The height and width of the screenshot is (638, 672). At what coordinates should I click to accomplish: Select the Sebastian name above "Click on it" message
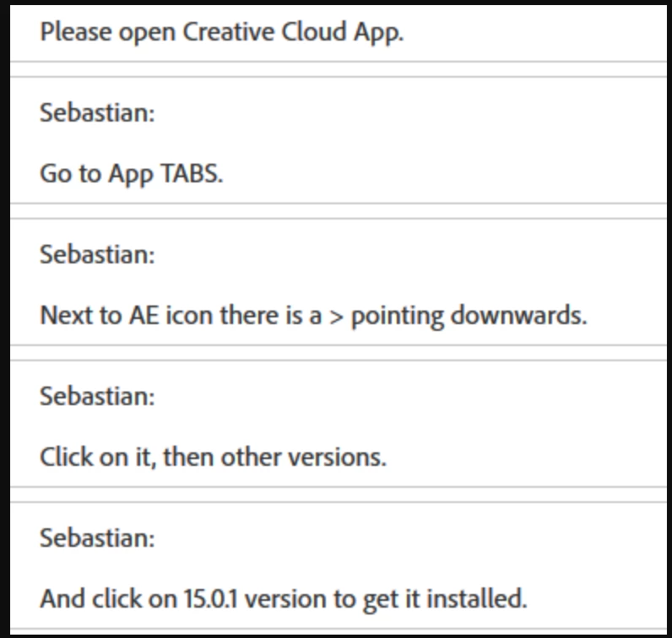point(97,397)
